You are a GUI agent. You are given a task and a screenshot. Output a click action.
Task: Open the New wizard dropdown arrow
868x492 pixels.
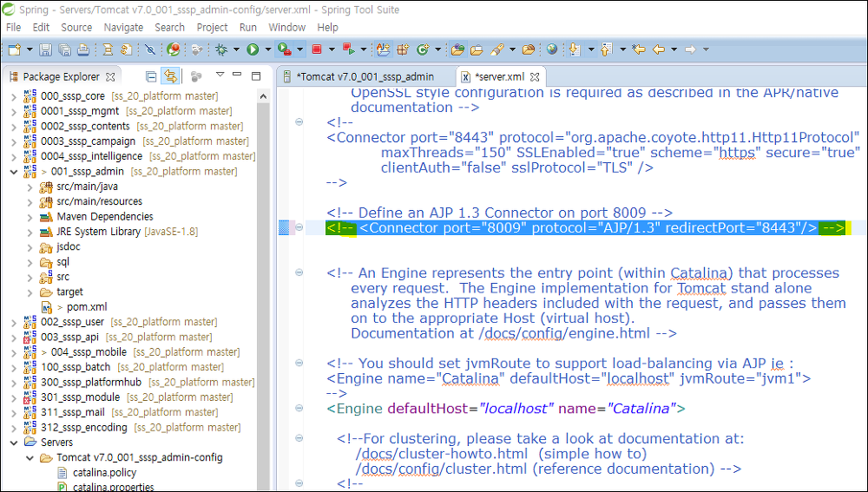(x=30, y=49)
